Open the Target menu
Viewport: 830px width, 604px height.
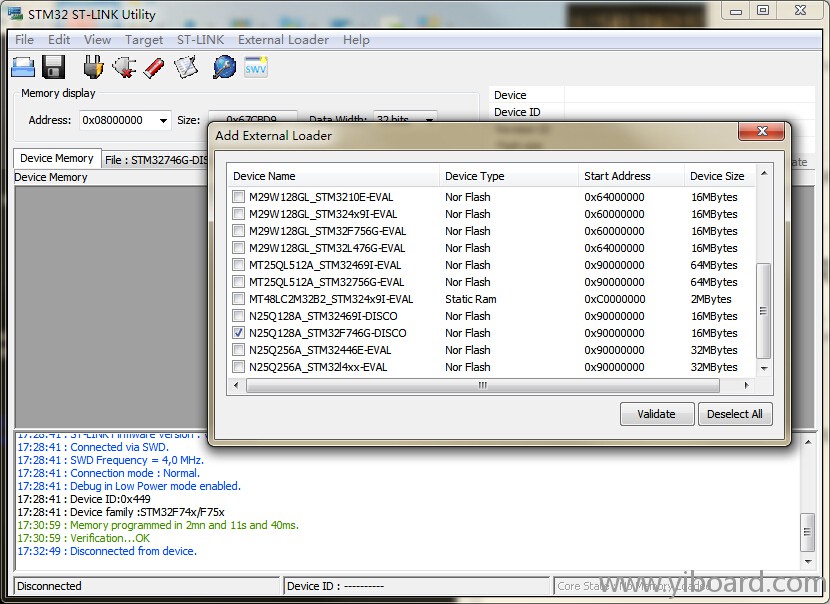(144, 40)
